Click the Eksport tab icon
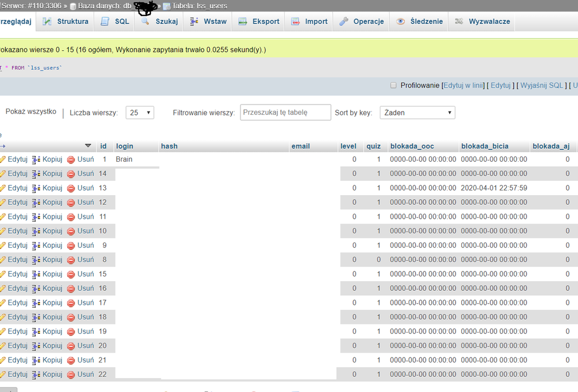The height and width of the screenshot is (392, 578). point(243,22)
